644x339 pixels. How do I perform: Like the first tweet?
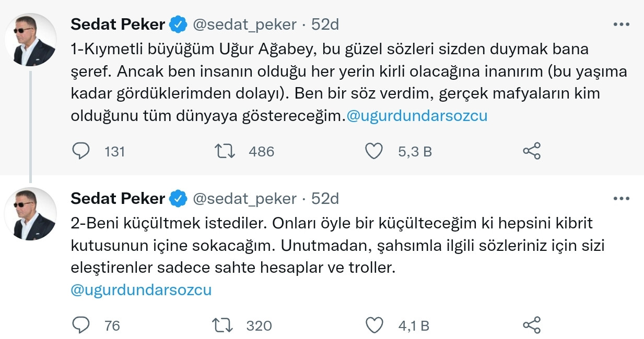point(373,151)
